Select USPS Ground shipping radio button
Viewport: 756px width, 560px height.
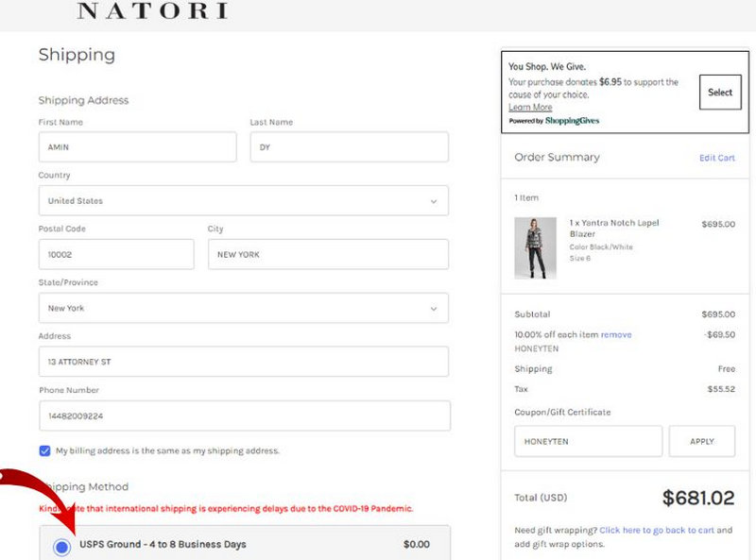pos(62,546)
